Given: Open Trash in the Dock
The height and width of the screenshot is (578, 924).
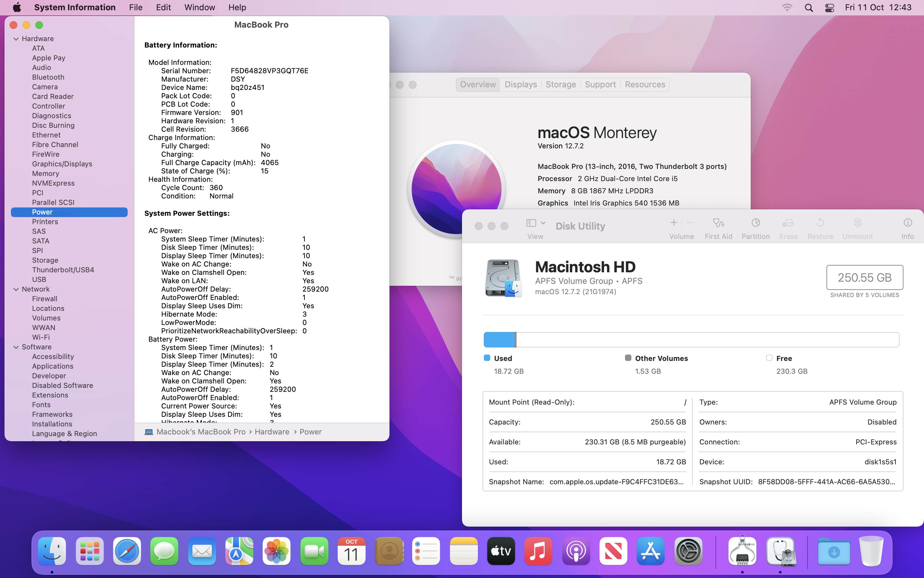Looking at the screenshot, I should click(x=871, y=551).
